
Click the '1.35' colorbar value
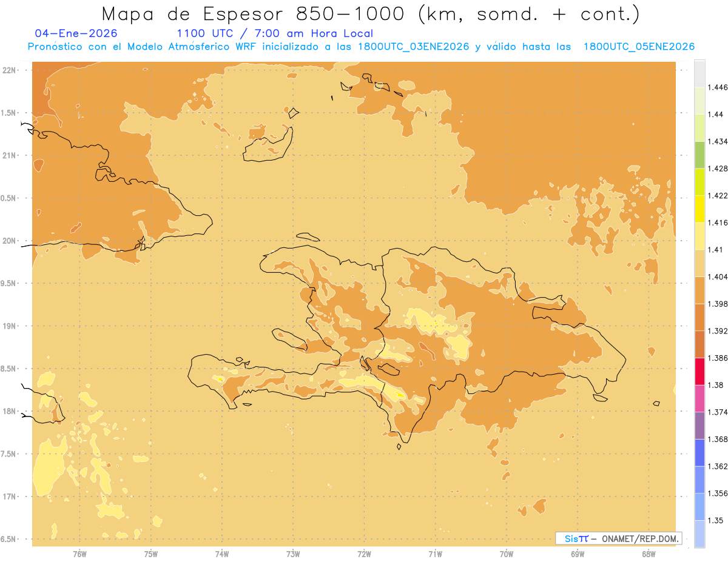[716, 520]
